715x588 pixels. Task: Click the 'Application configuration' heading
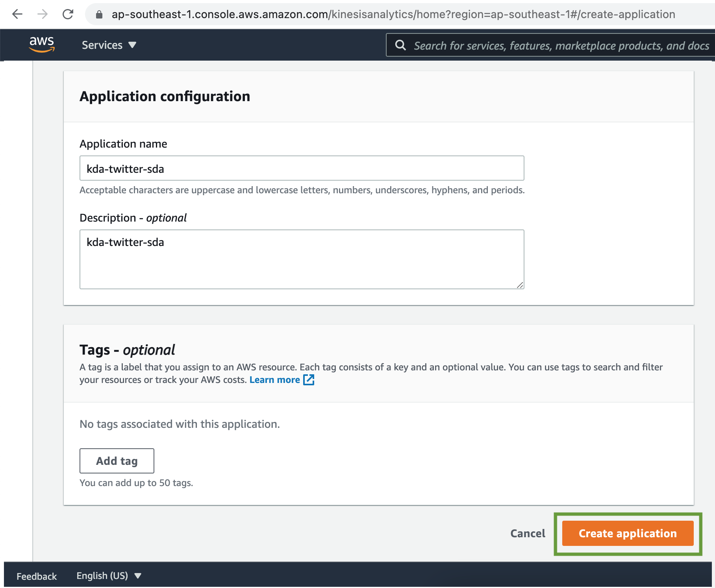coord(165,96)
